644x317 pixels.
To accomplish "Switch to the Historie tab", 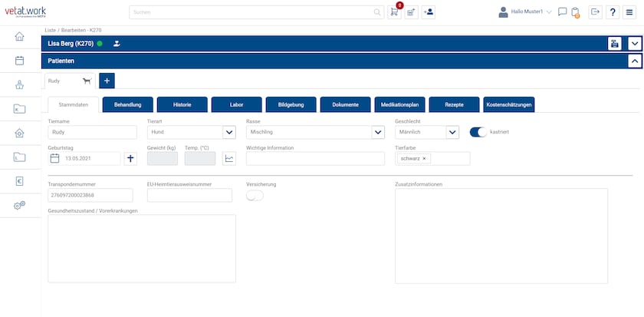I will pyautogui.click(x=182, y=105).
